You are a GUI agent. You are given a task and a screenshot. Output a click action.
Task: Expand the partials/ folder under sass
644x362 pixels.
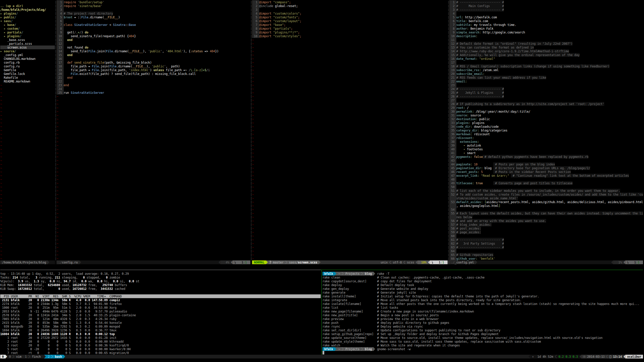(14, 32)
